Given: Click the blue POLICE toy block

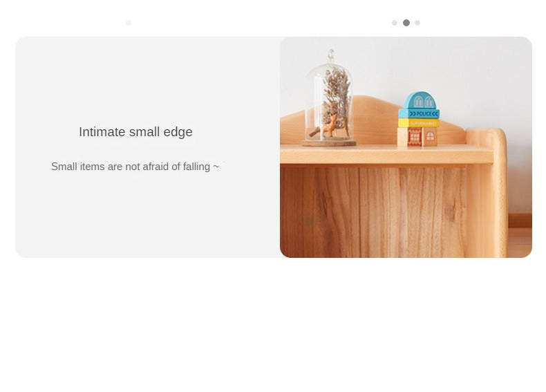Looking at the screenshot, I should 419,113.
